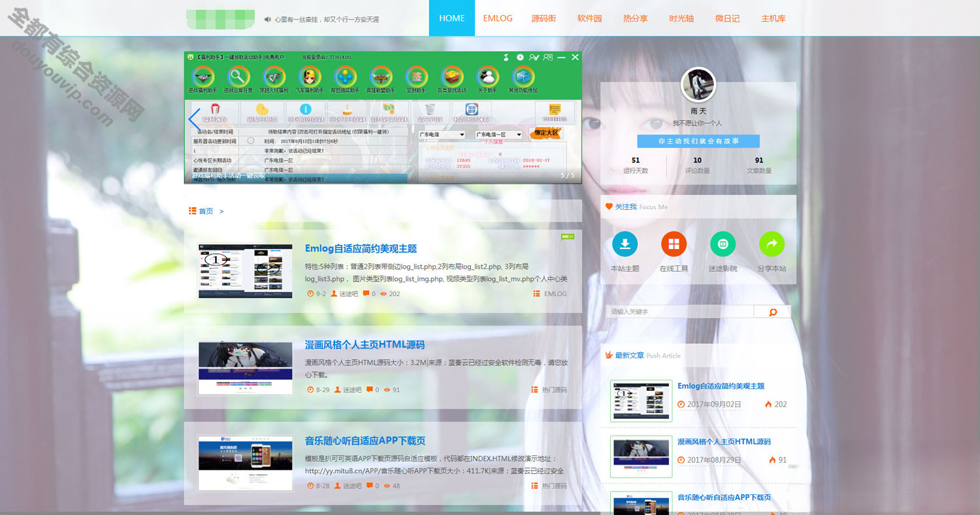The width and height of the screenshot is (980, 515).
Task: Click the 最新文章 section icon
Action: pos(609,355)
